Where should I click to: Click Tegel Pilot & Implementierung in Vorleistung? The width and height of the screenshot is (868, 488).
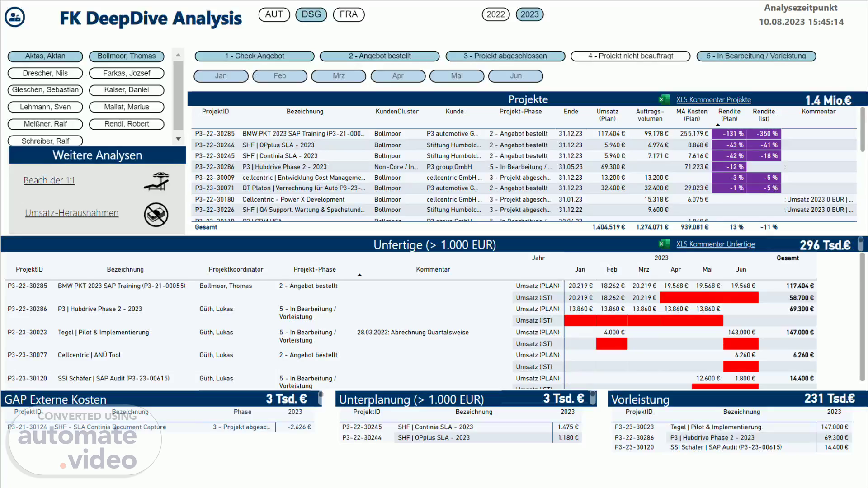click(716, 427)
